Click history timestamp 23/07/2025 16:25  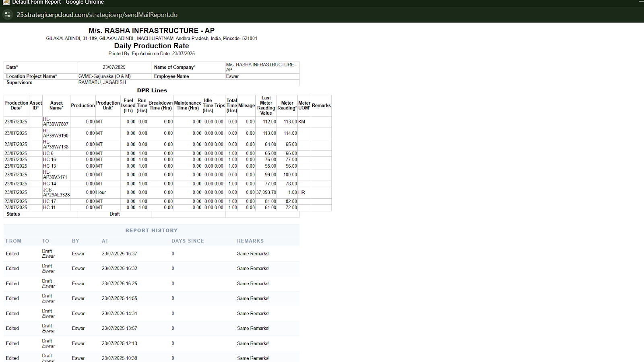120,284
